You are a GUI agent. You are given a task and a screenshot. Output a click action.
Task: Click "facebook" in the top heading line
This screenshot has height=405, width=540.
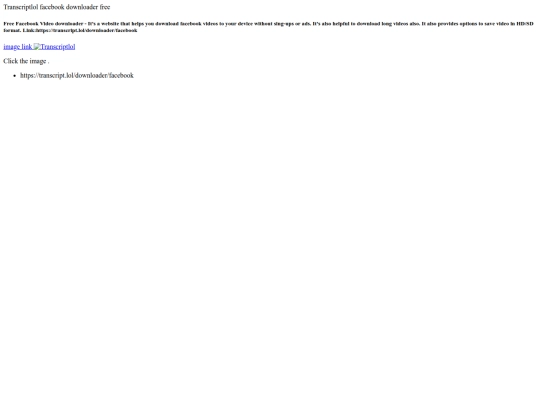[52, 7]
